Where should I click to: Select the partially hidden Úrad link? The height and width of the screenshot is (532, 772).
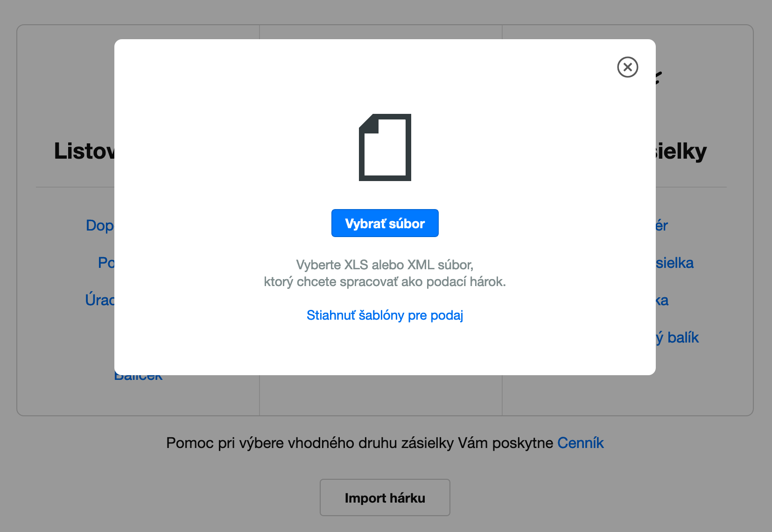tap(100, 300)
